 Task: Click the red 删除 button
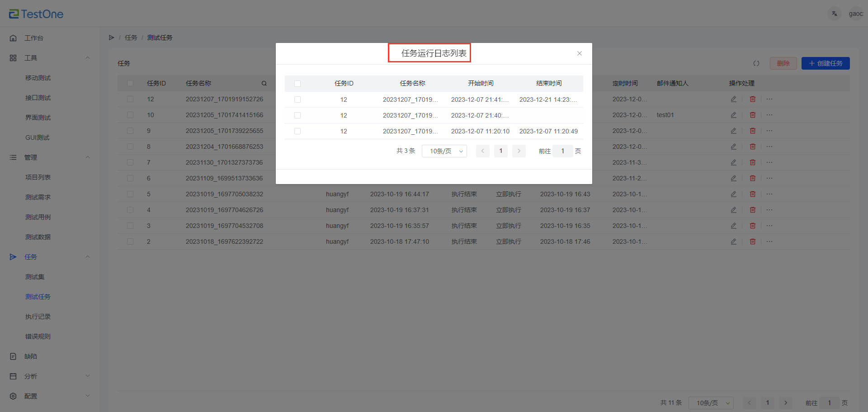[783, 63]
